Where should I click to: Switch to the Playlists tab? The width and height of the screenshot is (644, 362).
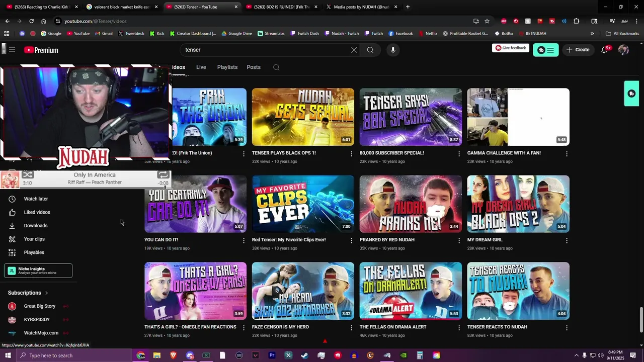click(x=227, y=67)
